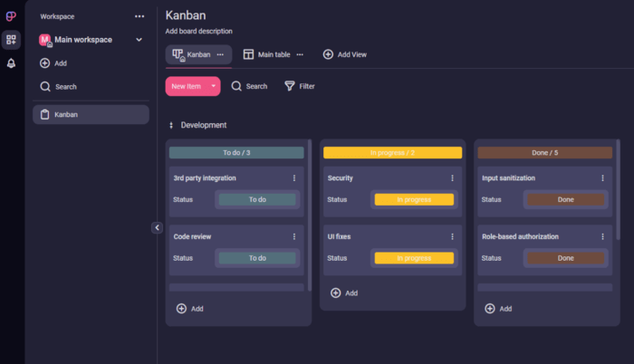The image size is (634, 364).
Task: Click the notifications bell icon
Action: pyautogui.click(x=11, y=62)
